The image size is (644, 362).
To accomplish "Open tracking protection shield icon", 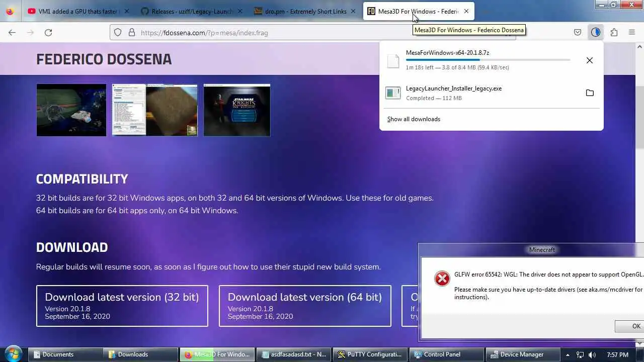I will pyautogui.click(x=118, y=32).
